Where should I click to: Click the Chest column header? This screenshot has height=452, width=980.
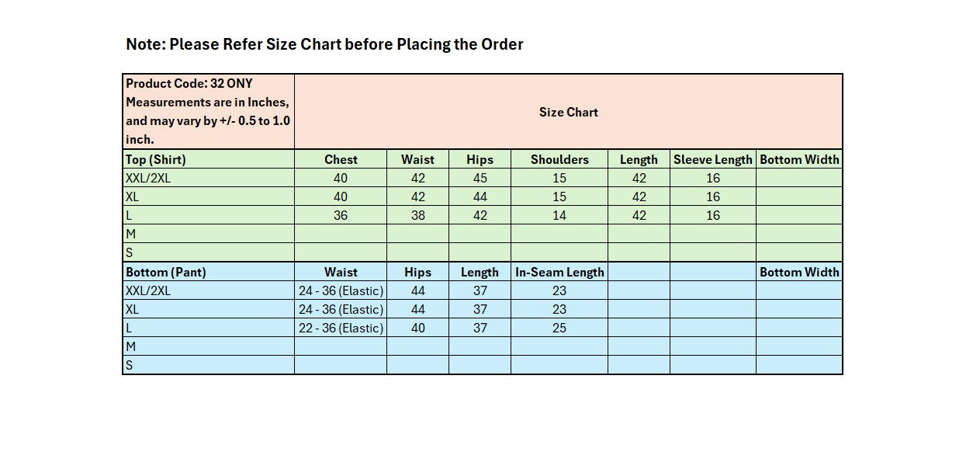[x=341, y=159]
